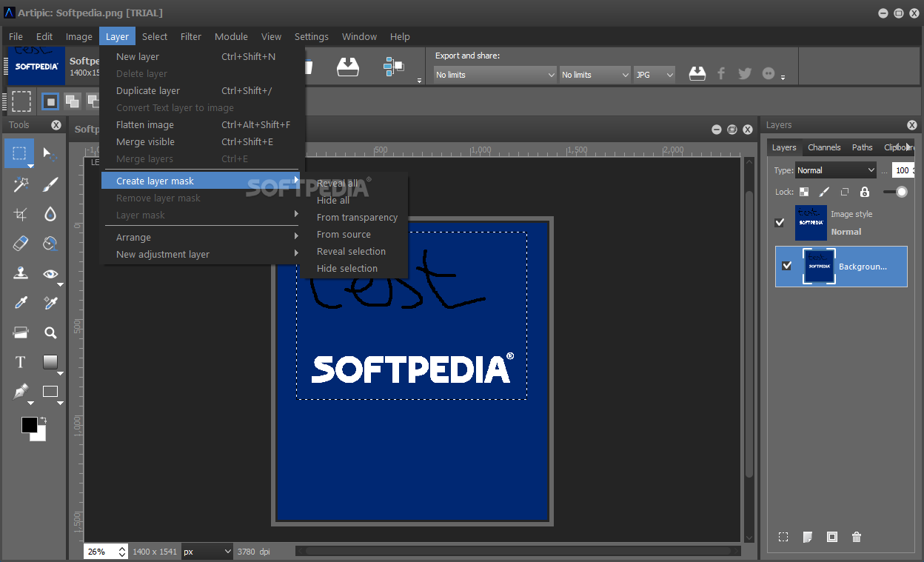
Task: Click the align layers toolbar icon
Action: pos(394,67)
